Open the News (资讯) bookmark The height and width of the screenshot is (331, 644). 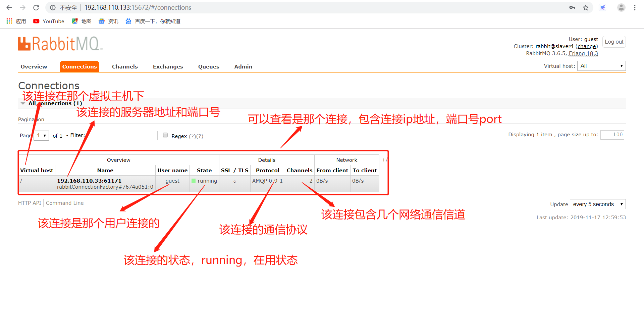tap(108, 21)
